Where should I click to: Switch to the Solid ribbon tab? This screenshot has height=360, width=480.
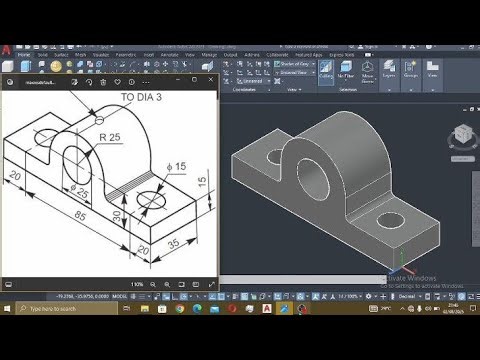(x=43, y=55)
